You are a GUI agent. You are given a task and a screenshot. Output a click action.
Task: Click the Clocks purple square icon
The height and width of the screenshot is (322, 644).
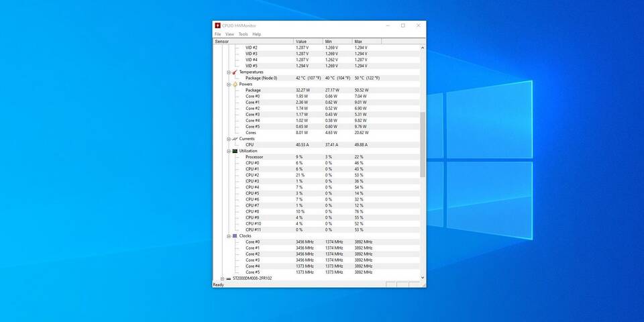235,235
